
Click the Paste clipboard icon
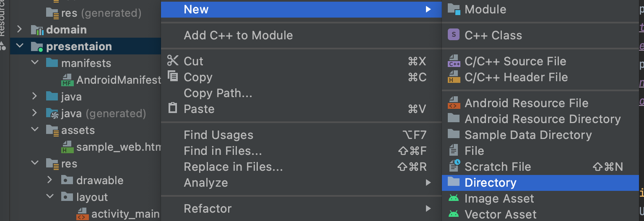tap(173, 108)
